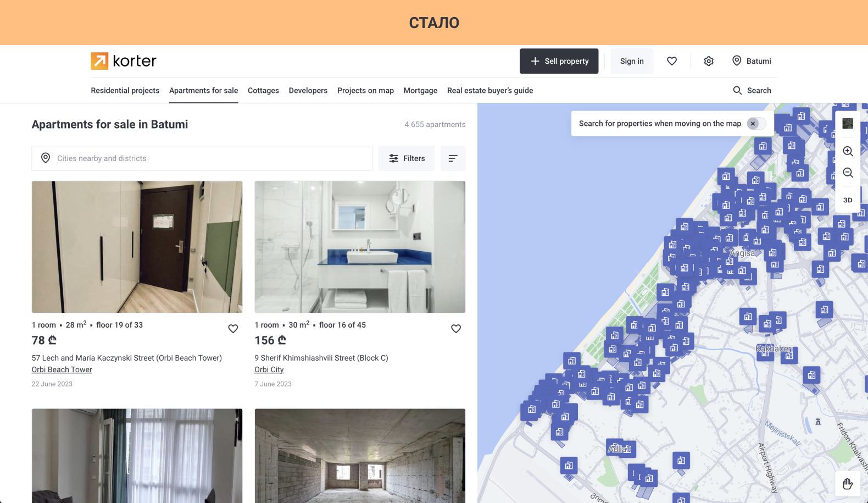Enable 3D map view
This screenshot has width=868, height=503.
848,200
